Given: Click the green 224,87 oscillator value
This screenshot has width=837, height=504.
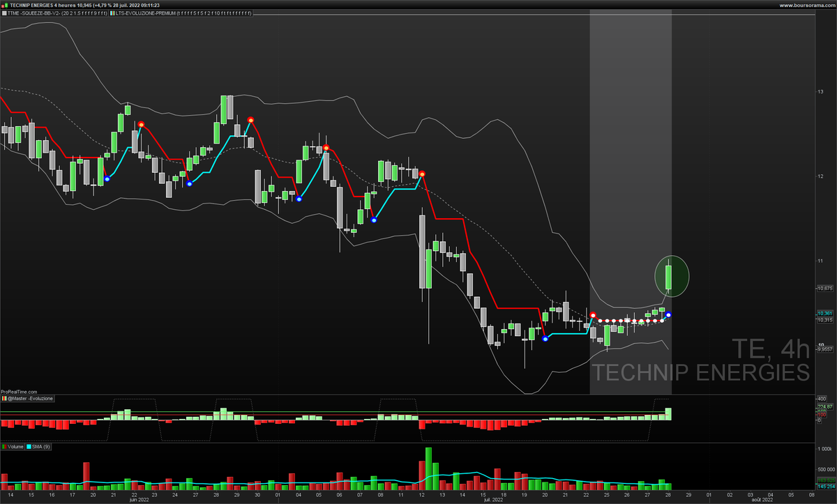Looking at the screenshot, I should [x=825, y=406].
